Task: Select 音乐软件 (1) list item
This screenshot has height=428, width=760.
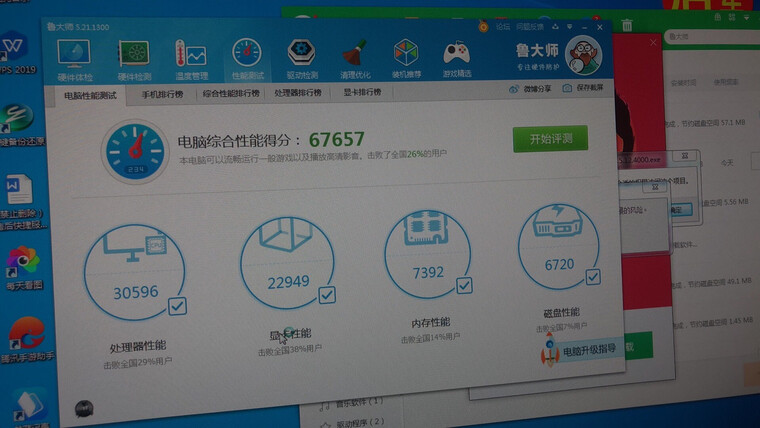Action: coord(358,402)
